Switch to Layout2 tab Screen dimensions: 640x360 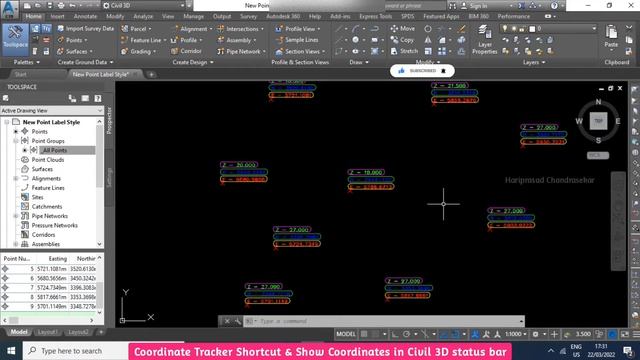78,332
